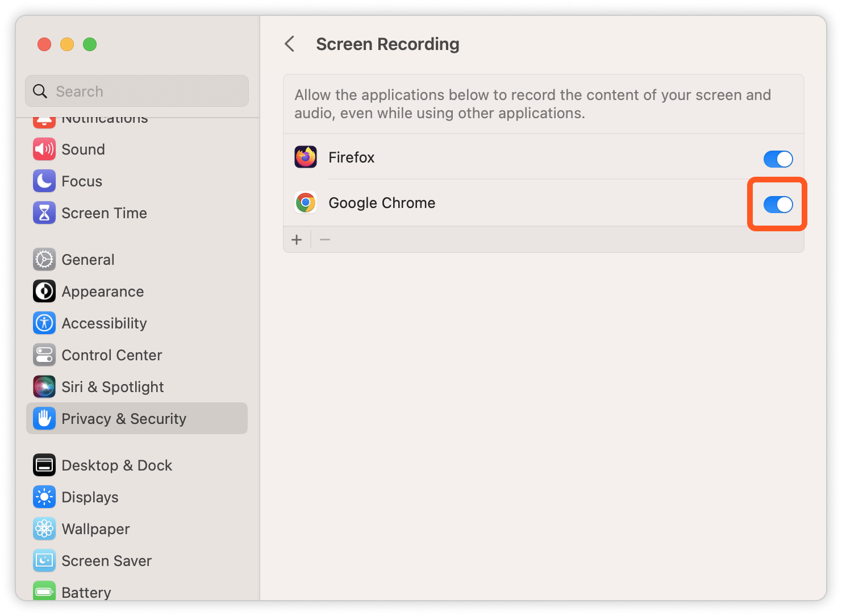The image size is (842, 616).
Task: Zoom the window with green button
Action: [x=90, y=44]
